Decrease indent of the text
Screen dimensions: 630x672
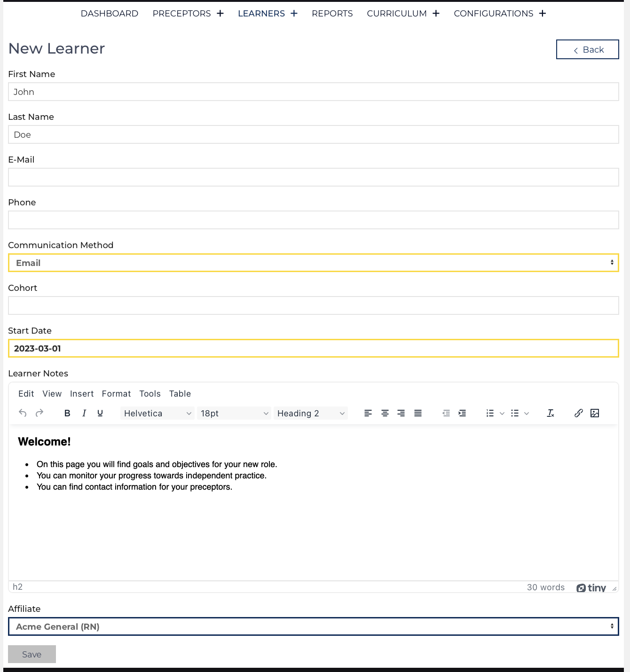click(446, 413)
